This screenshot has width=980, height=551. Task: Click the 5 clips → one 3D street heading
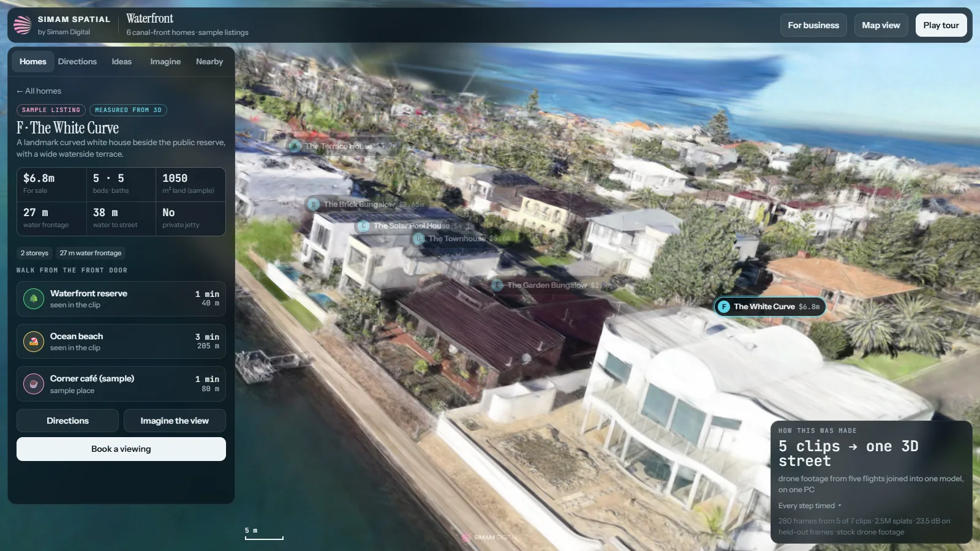(x=848, y=454)
